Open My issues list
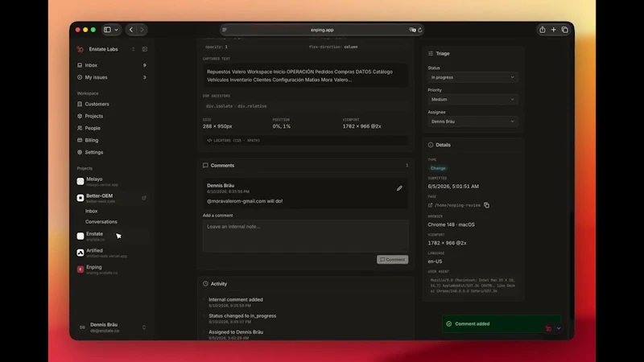This screenshot has height=362, width=644. coord(111,77)
